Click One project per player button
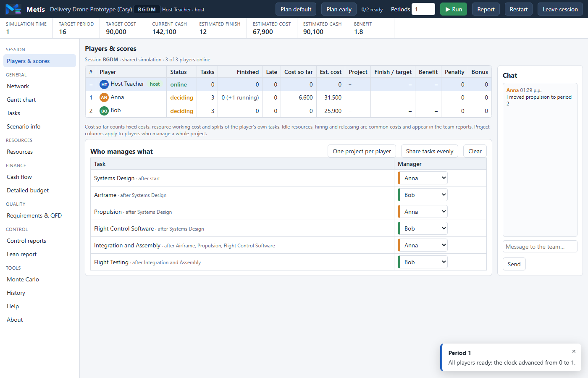Screen dimensions: 588x378 tap(362, 151)
